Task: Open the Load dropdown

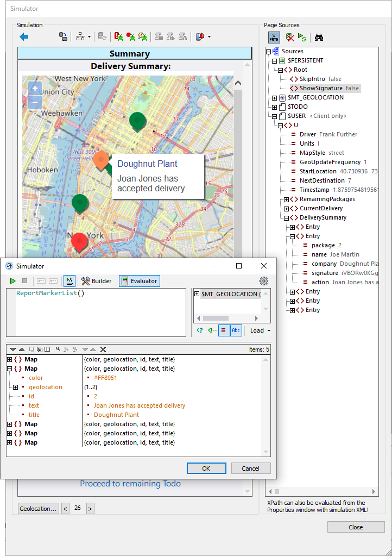Action: point(260,330)
